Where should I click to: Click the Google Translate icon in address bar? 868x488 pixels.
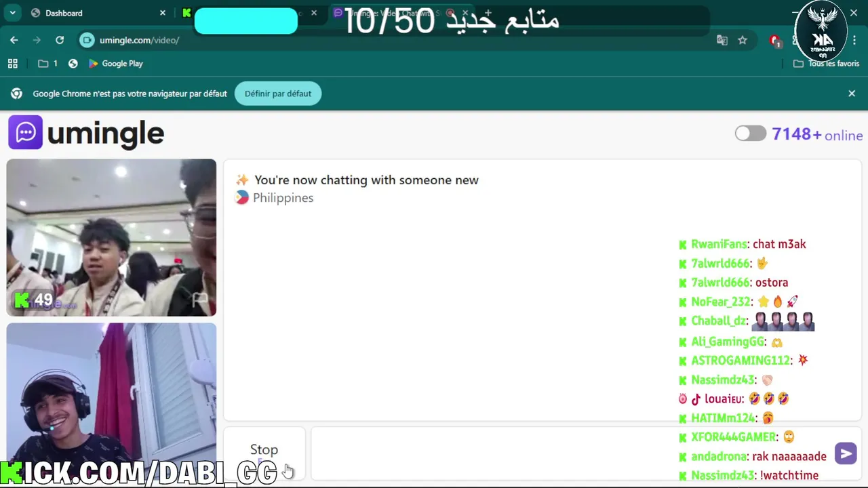(x=722, y=40)
